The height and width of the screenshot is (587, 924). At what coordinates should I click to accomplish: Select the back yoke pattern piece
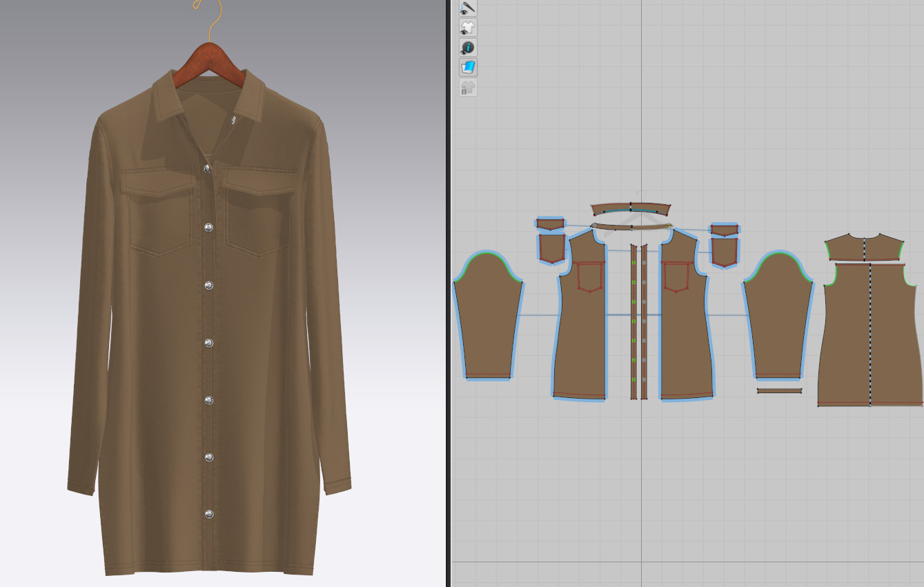tap(865, 247)
